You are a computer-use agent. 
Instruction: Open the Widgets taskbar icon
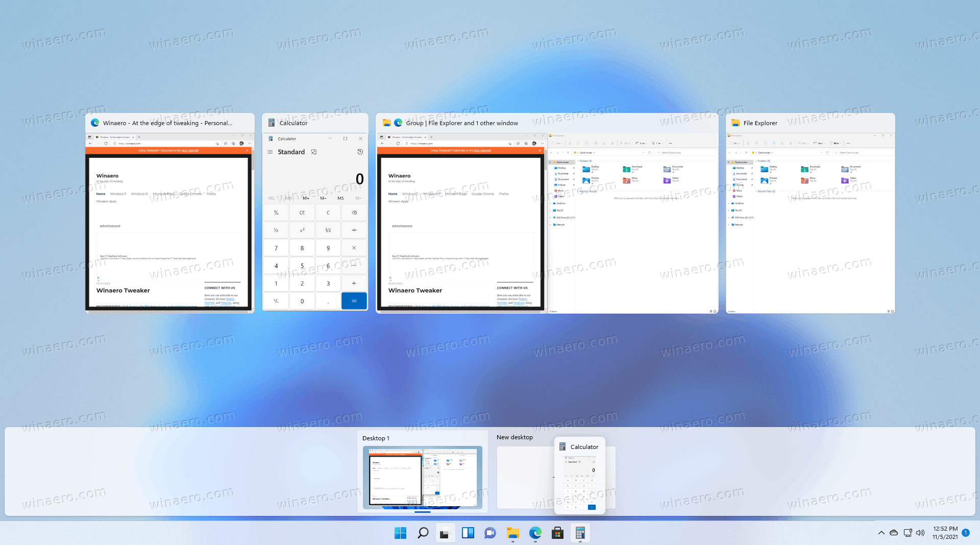pos(468,533)
